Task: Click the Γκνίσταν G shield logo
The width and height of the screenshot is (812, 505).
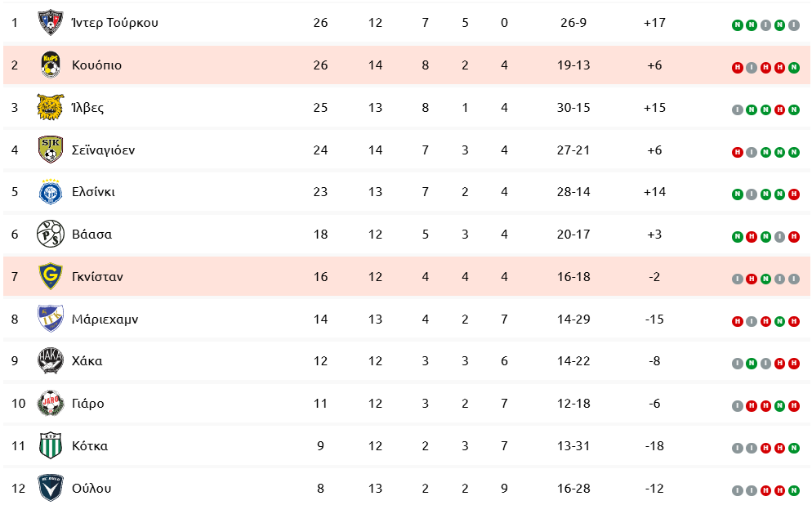Action: coord(51,276)
